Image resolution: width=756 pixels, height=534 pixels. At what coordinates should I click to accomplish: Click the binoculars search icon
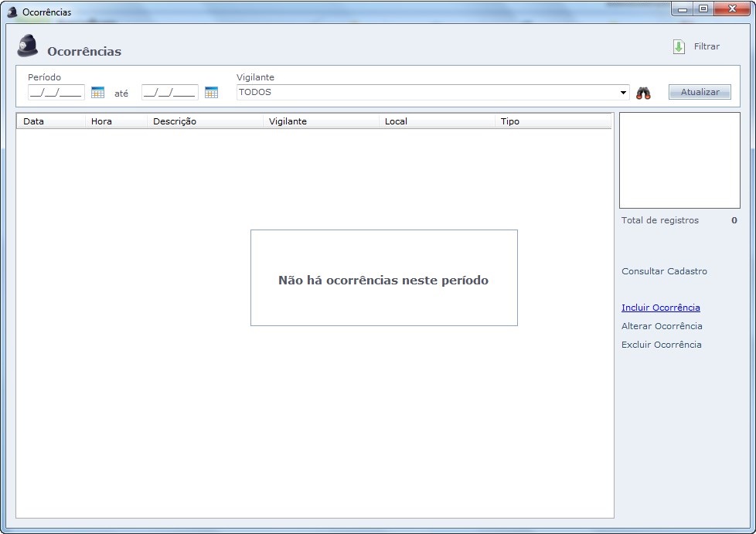[643, 93]
